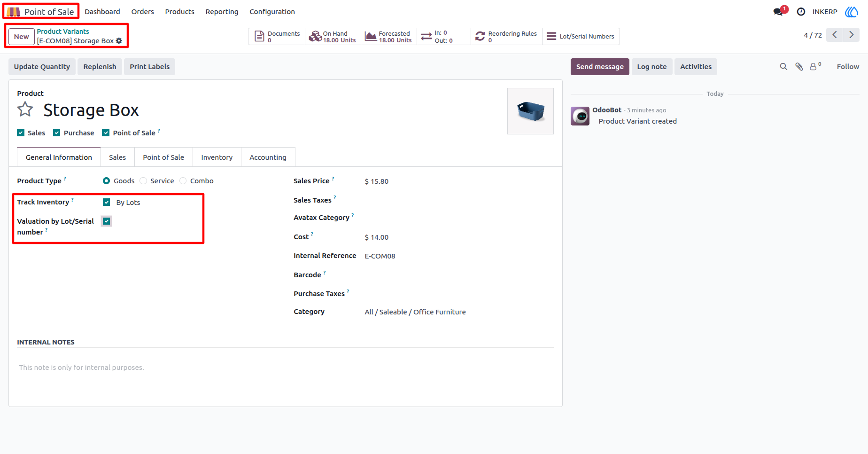The width and height of the screenshot is (868, 454).
Task: Open Forecasted 18.00 Units chart
Action: (389, 37)
